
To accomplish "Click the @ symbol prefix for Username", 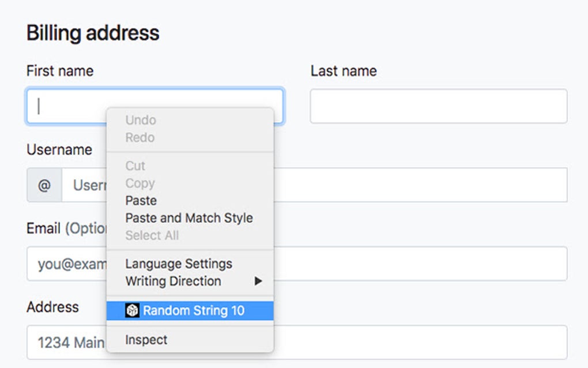I will coord(44,185).
